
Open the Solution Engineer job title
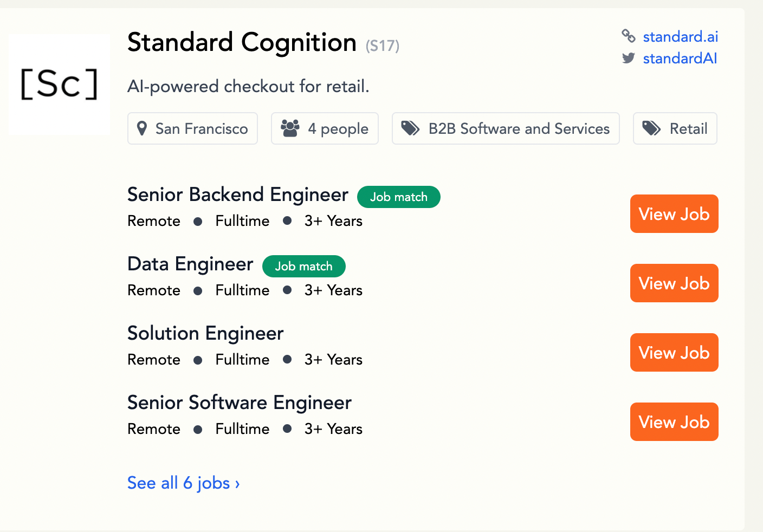[x=205, y=333]
